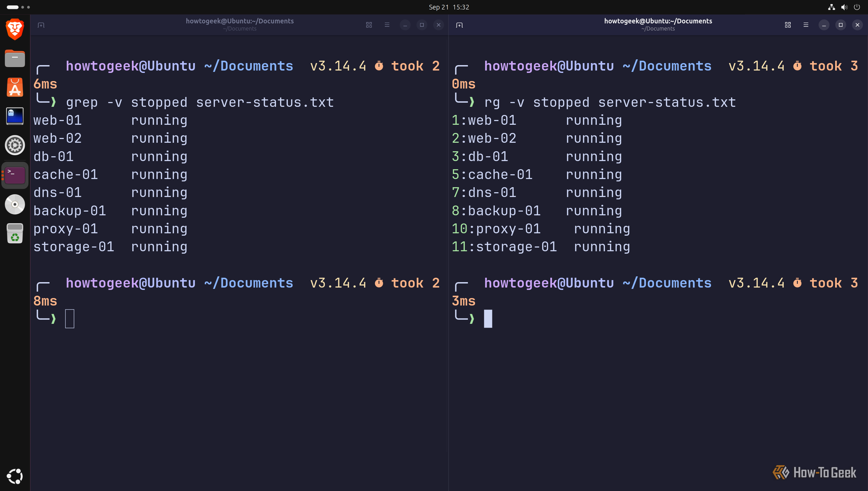Image resolution: width=868 pixels, height=491 pixels.
Task: Open the network status tray icon
Action: coord(831,7)
